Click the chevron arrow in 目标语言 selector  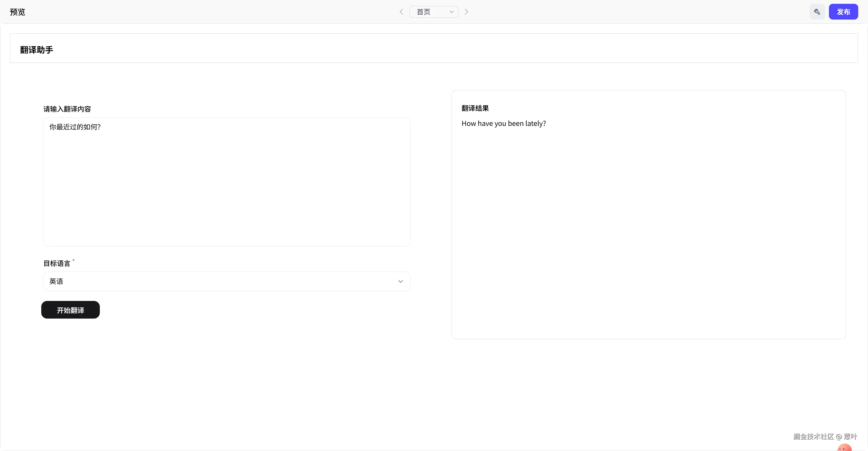coord(400,281)
